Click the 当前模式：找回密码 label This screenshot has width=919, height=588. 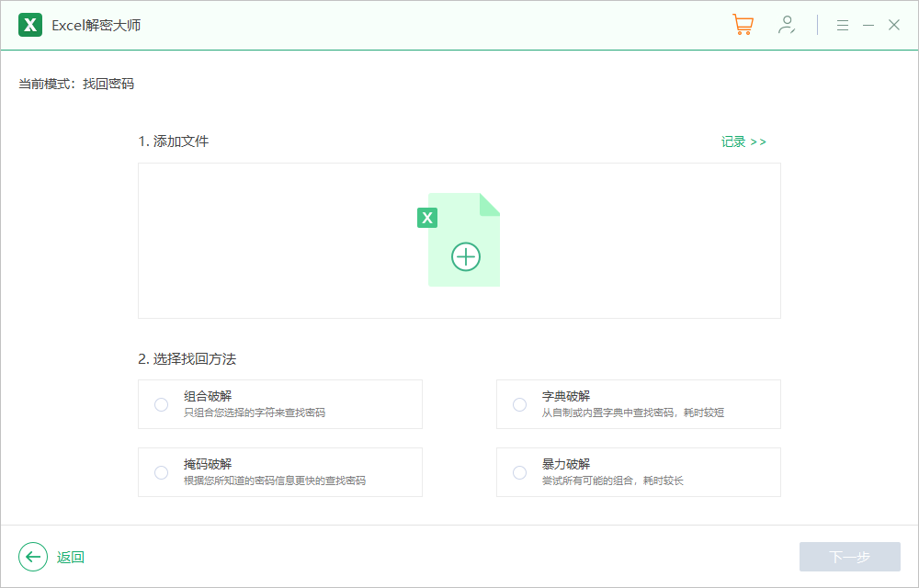[x=76, y=84]
